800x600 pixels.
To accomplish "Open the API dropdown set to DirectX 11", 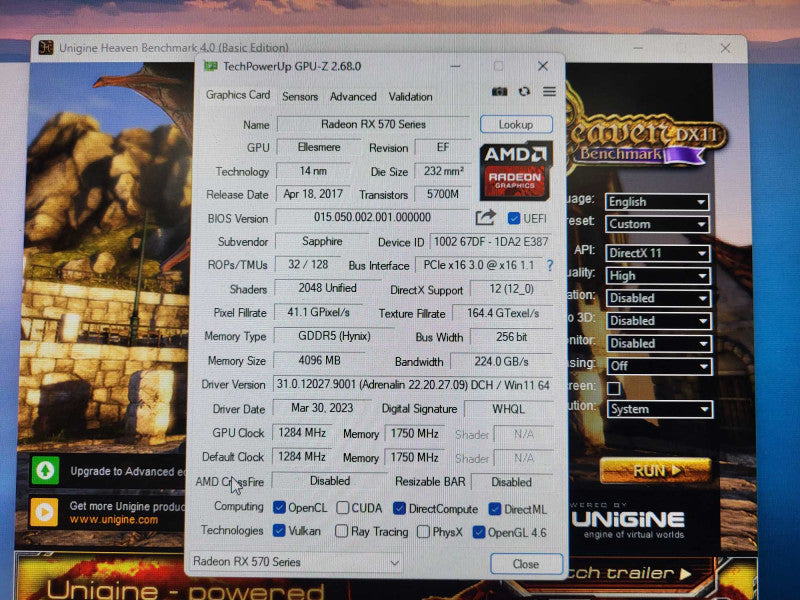I will [658, 253].
